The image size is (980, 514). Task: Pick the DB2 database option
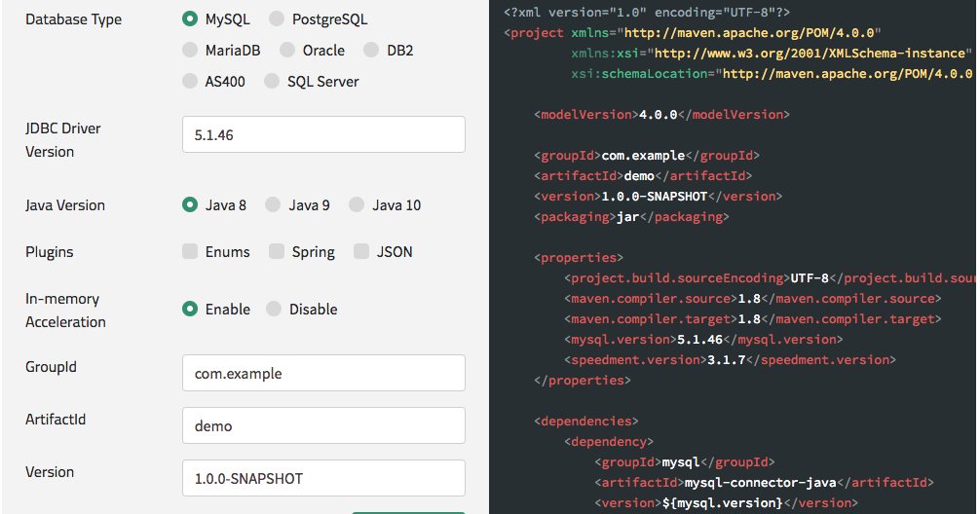point(371,50)
